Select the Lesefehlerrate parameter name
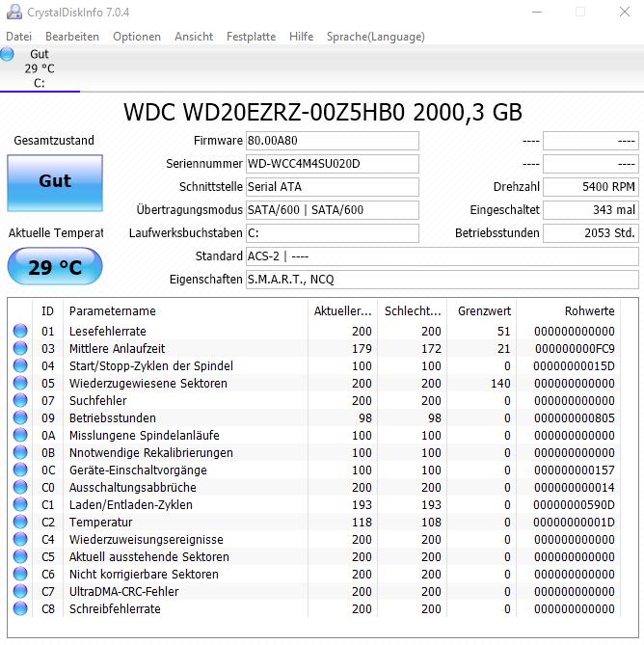 click(x=107, y=331)
